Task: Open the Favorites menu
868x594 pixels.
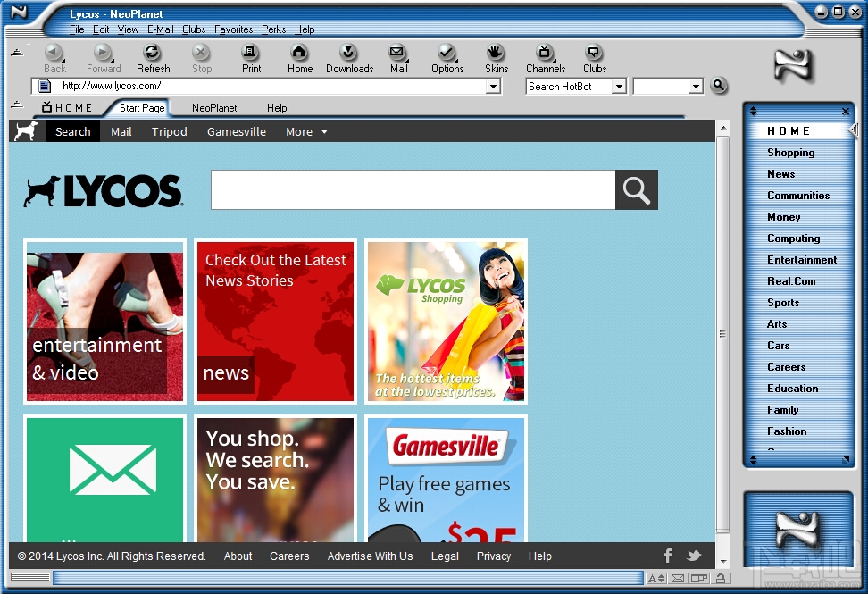Action: pyautogui.click(x=234, y=29)
